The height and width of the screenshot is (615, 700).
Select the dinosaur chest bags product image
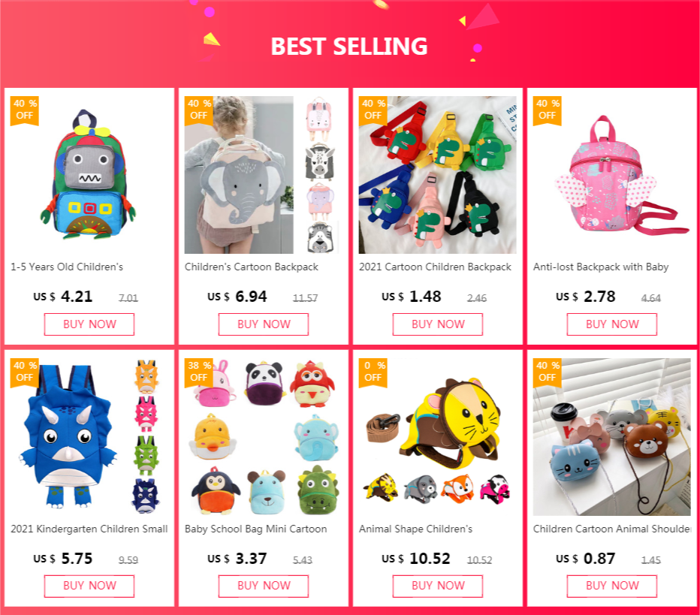437,174
